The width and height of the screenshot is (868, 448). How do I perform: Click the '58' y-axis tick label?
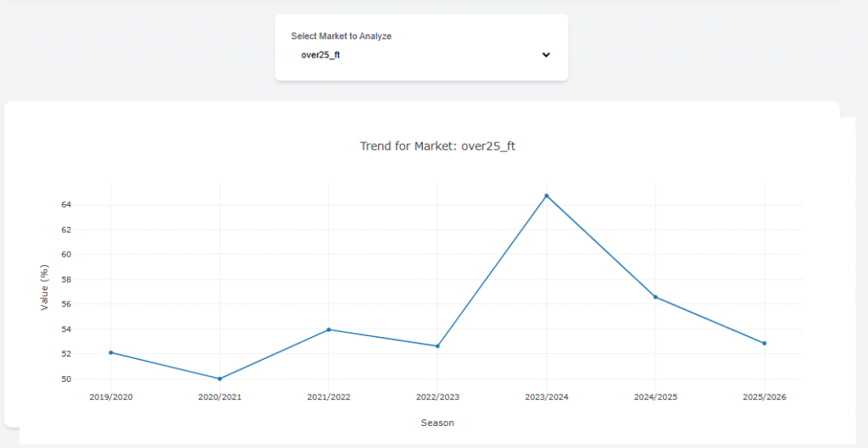[x=66, y=279]
